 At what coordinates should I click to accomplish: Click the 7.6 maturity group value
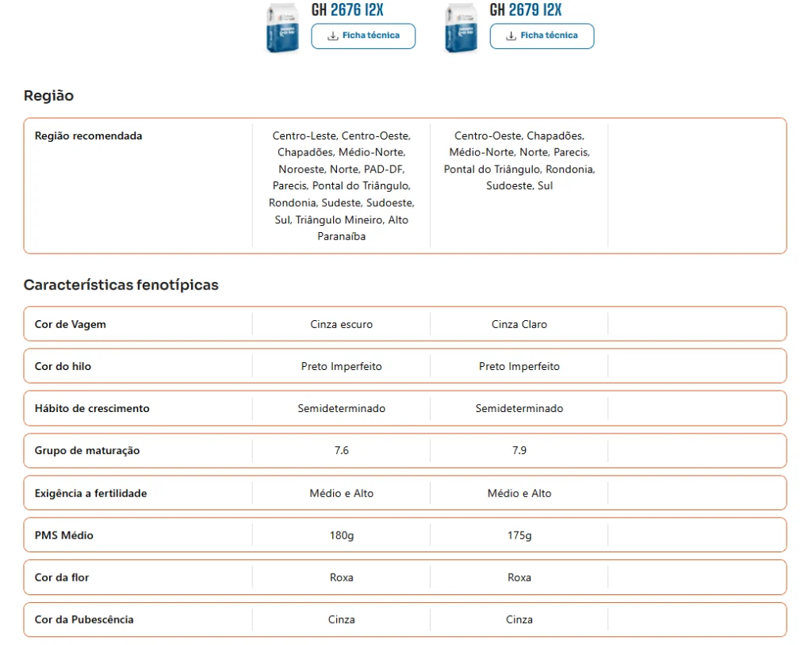tap(341, 450)
